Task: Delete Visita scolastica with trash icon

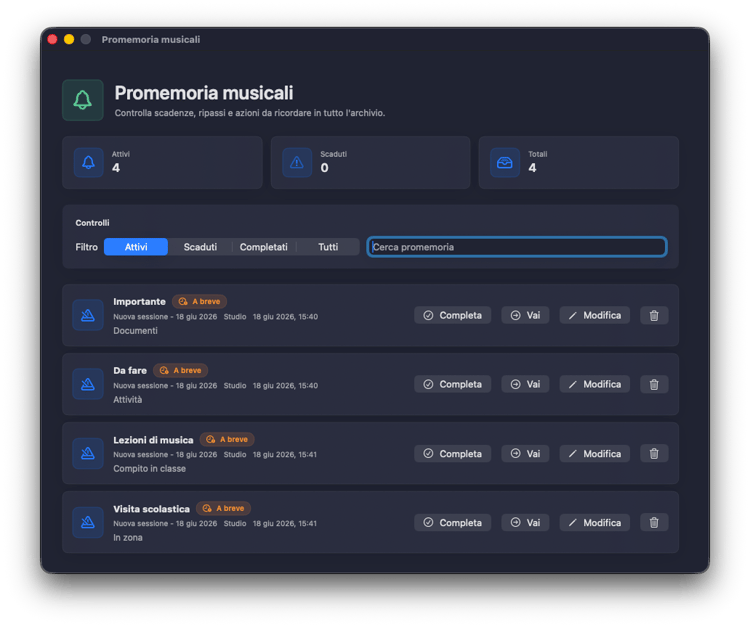Action: [654, 522]
